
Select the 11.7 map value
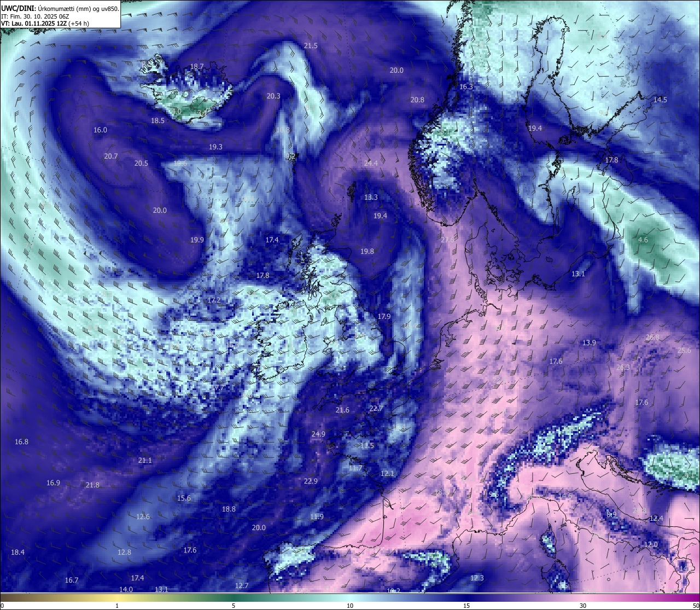[355, 468]
